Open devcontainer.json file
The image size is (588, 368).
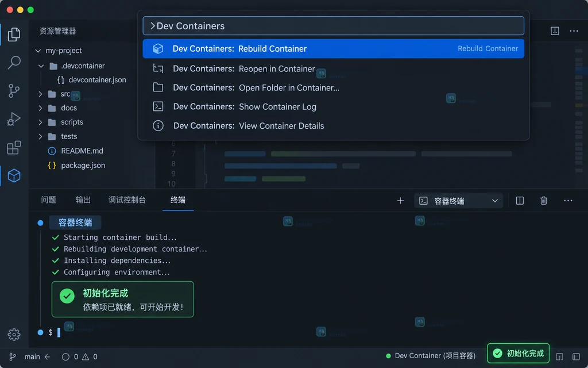pyautogui.click(x=97, y=79)
